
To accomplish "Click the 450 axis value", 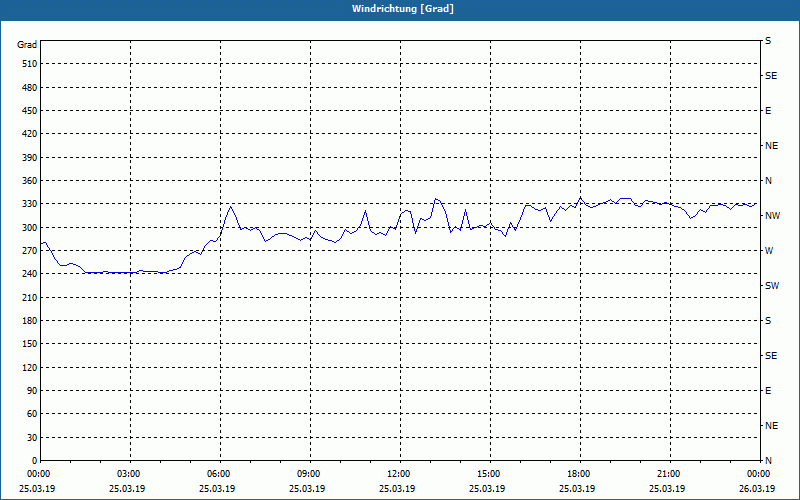I will coord(30,111).
